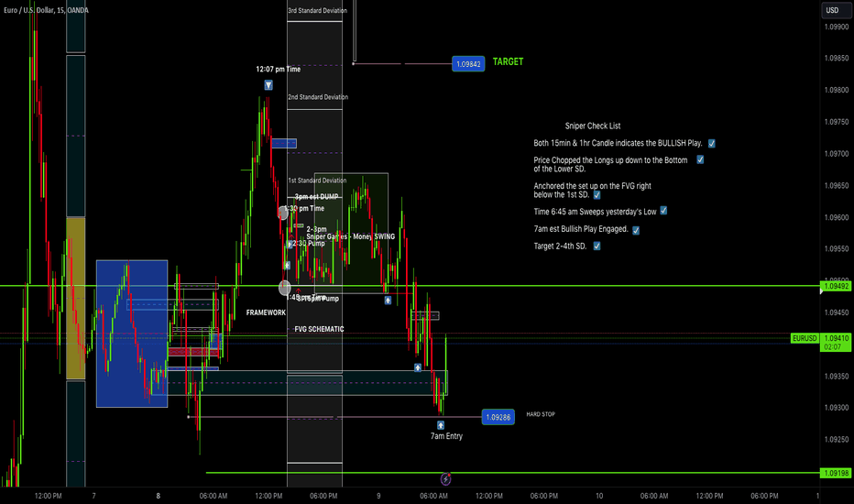Click the down-arrow marker under 12:07 pm Time
This screenshot has height=504, width=854.
pos(268,85)
